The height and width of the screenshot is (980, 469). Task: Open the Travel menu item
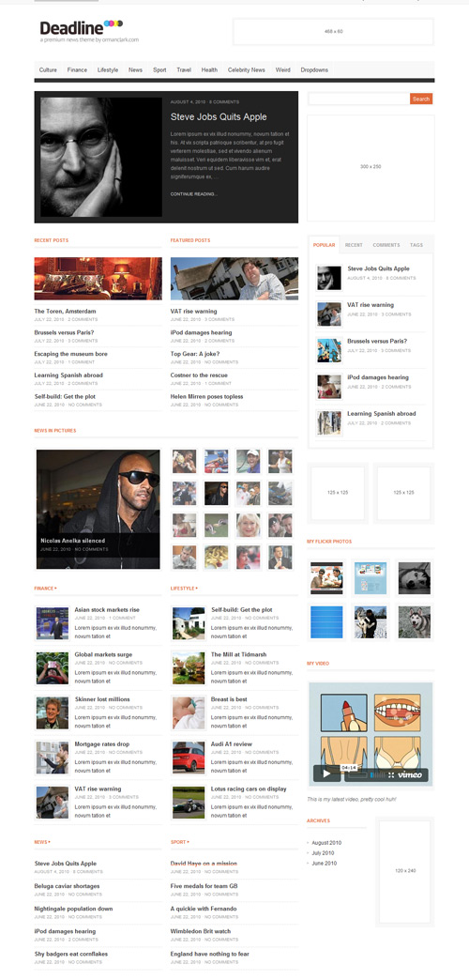tap(184, 70)
